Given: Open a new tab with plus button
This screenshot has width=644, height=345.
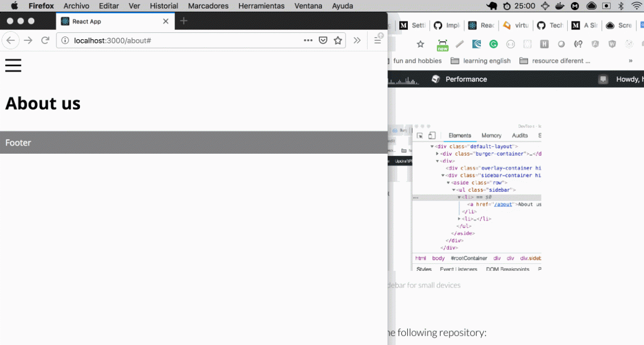Looking at the screenshot, I should pos(184,21).
